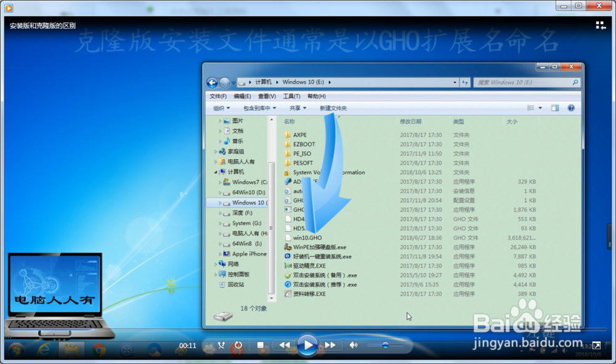Click the change view icon in Explorer
This screenshot has width=616, height=364.
pyautogui.click(x=530, y=108)
